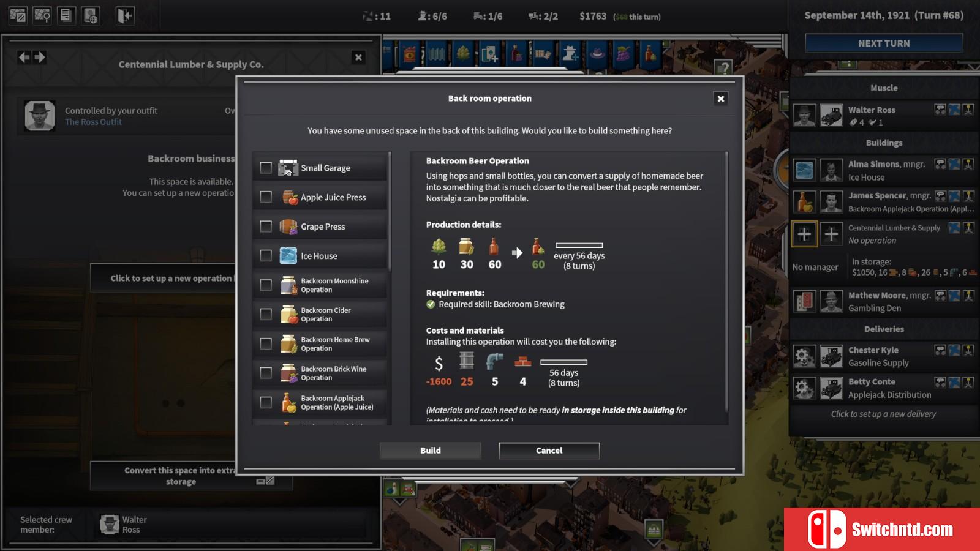Click the description pane scrollbar in dialog

(x=727, y=282)
